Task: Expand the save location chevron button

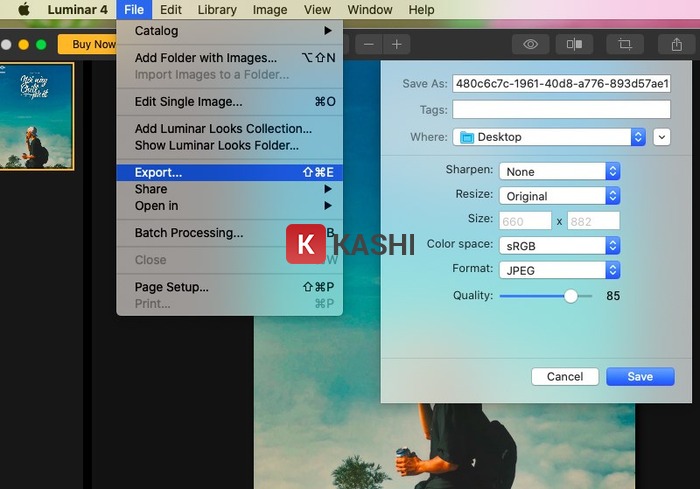Action: (661, 137)
